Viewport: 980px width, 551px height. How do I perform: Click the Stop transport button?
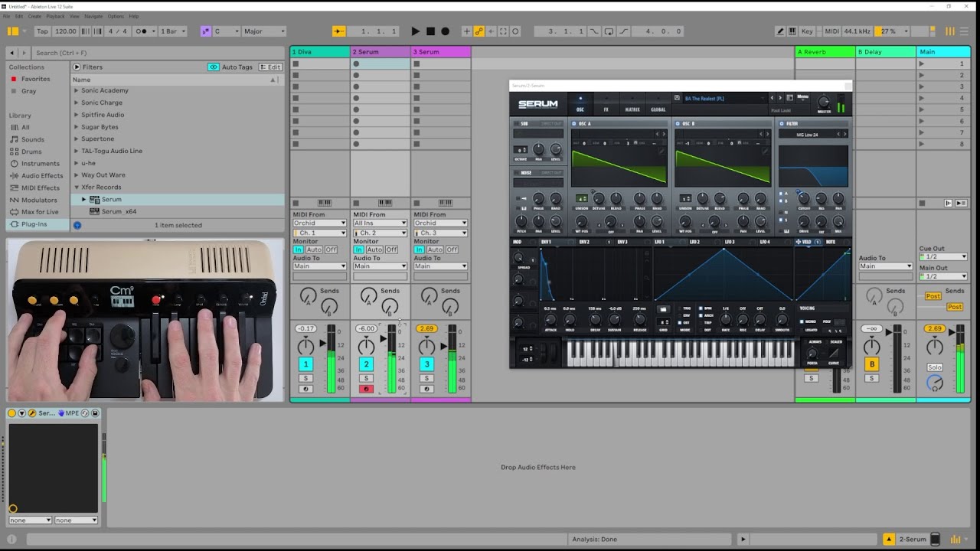click(430, 31)
